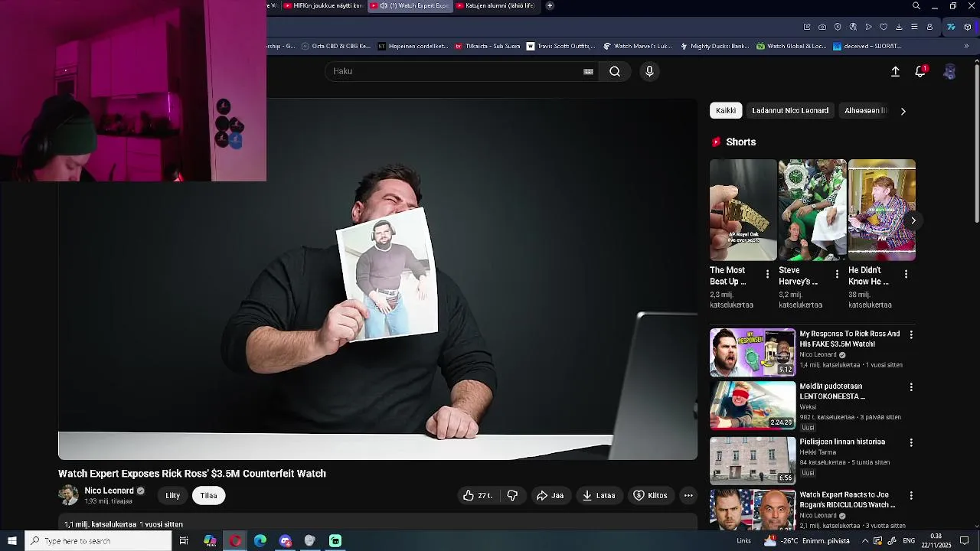Activate voice search microphone icon
980x551 pixels.
tap(649, 71)
